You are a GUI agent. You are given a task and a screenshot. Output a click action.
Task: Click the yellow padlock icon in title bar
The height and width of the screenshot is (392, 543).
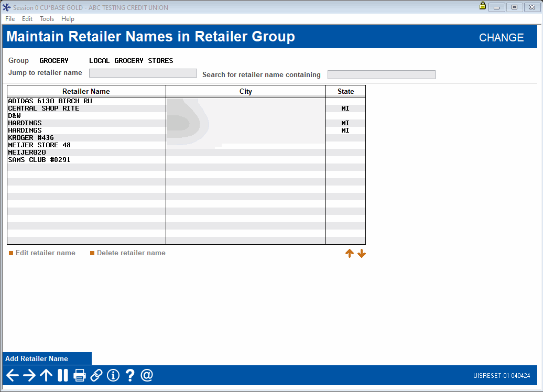[x=482, y=6]
